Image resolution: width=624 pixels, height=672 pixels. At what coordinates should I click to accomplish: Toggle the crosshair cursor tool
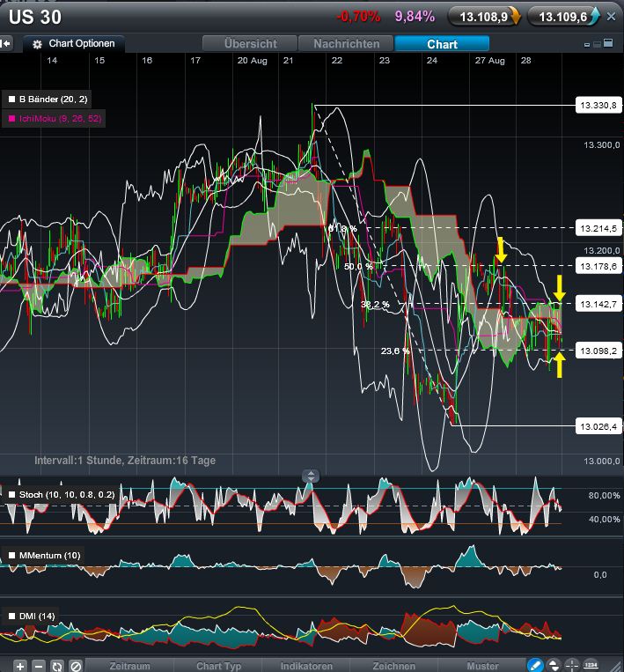(572, 665)
